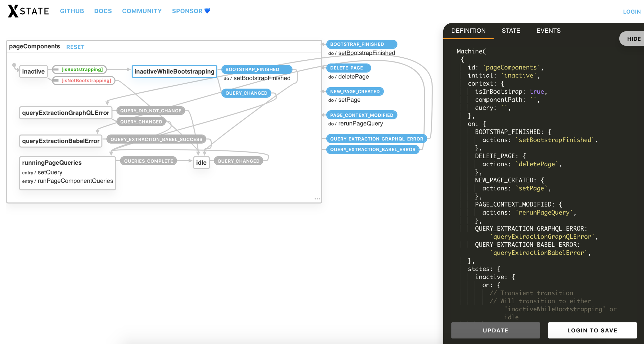Click the isInBootstrap true value in the code
The width and height of the screenshot is (644, 344).
tap(536, 92)
